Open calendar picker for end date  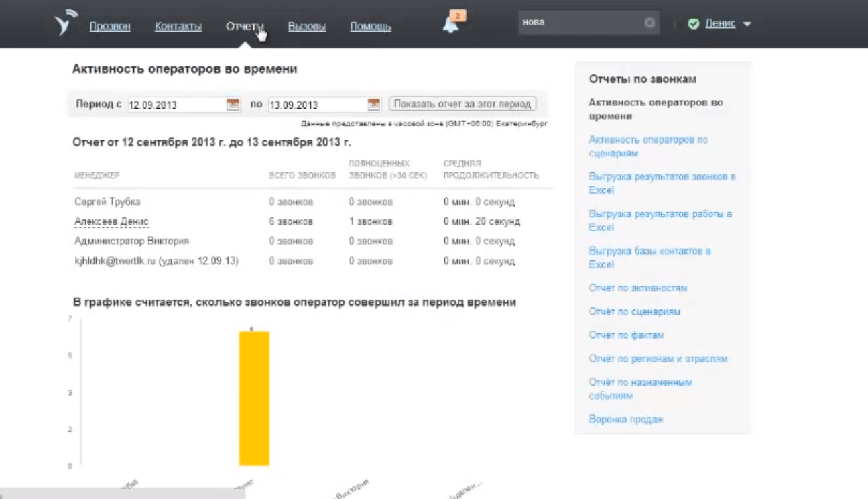374,105
